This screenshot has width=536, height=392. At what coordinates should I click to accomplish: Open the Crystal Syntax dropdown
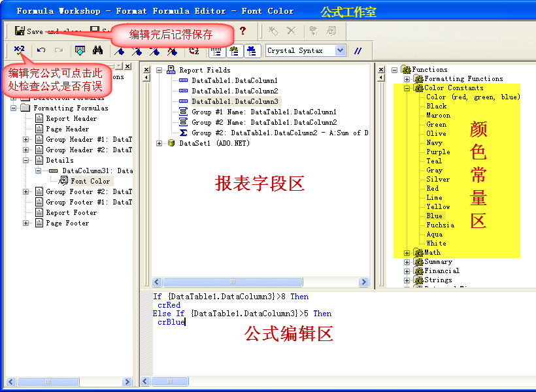click(340, 50)
